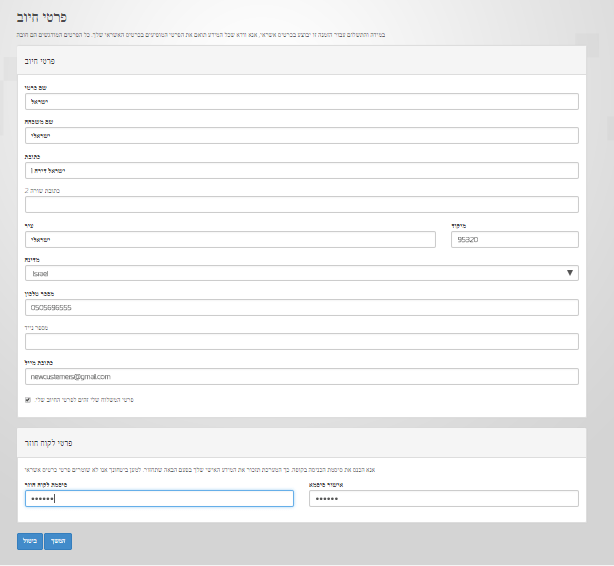Viewport: 614px width, 566px height.
Task: Select the city input field (עיר)
Action: point(230,239)
